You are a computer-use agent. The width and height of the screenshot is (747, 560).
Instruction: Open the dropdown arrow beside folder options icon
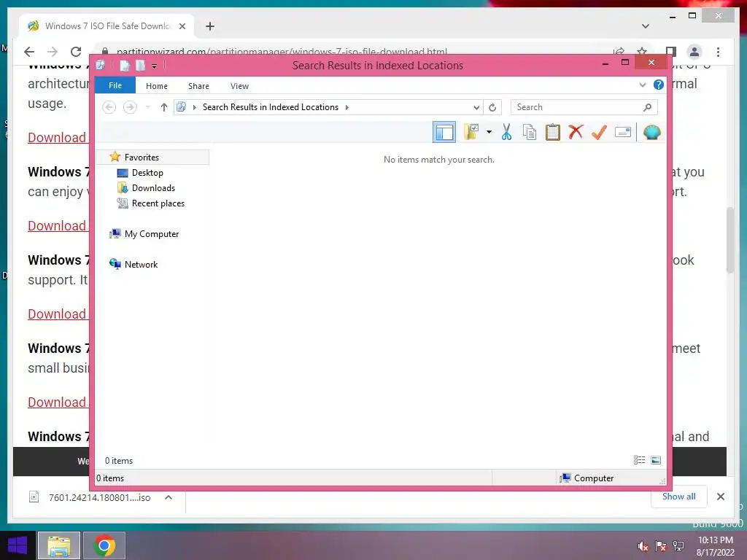489,132
